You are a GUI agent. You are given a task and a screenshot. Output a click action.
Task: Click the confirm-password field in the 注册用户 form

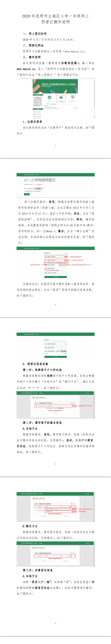[x=55, y=273]
